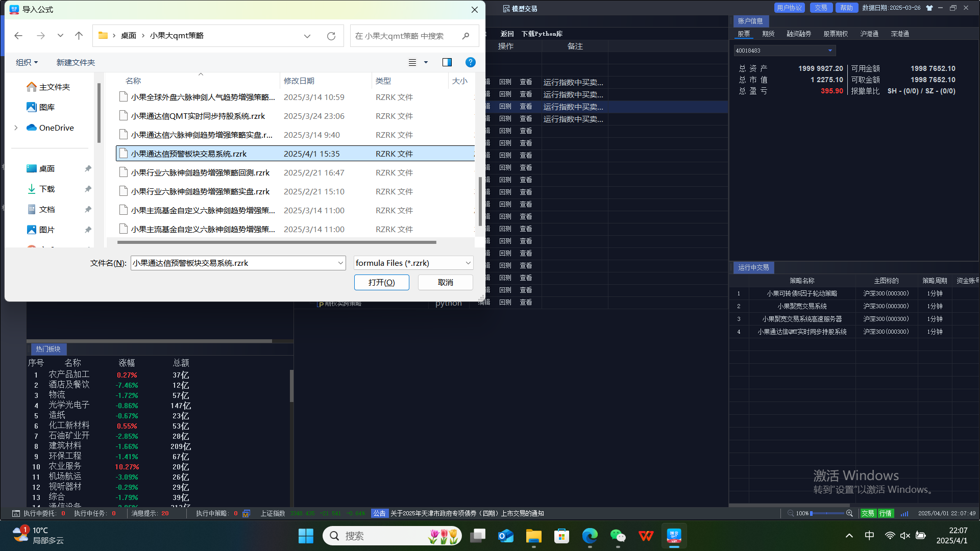
Task: Toggle the green 行情 connection indicator
Action: (885, 513)
